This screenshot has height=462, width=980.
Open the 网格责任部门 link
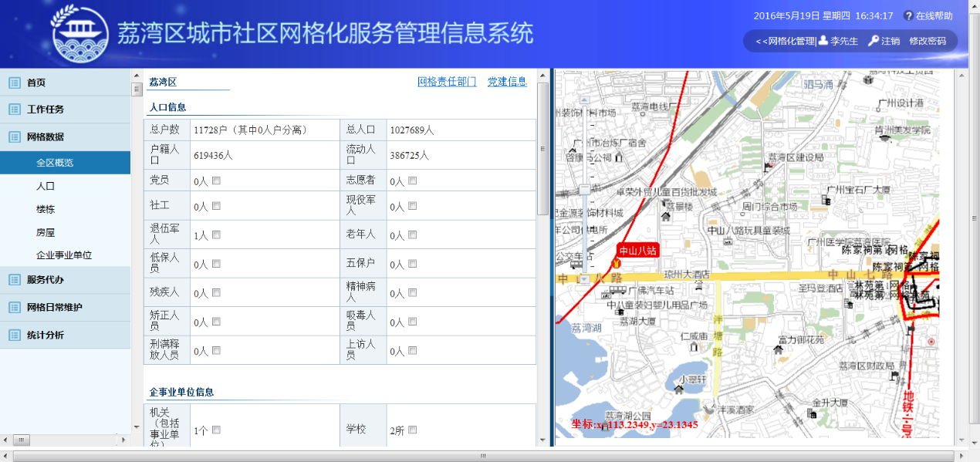pyautogui.click(x=447, y=82)
